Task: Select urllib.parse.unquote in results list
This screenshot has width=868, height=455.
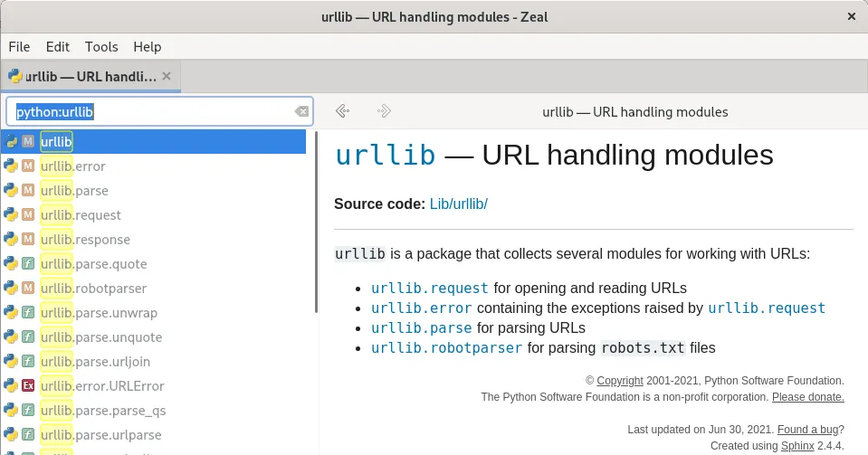Action: click(x=153, y=337)
